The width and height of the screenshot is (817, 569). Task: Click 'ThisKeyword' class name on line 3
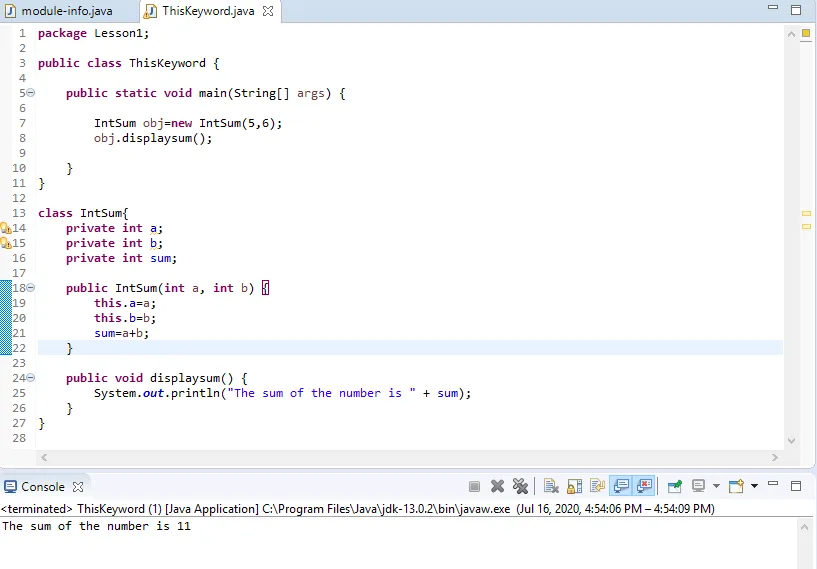(x=167, y=64)
